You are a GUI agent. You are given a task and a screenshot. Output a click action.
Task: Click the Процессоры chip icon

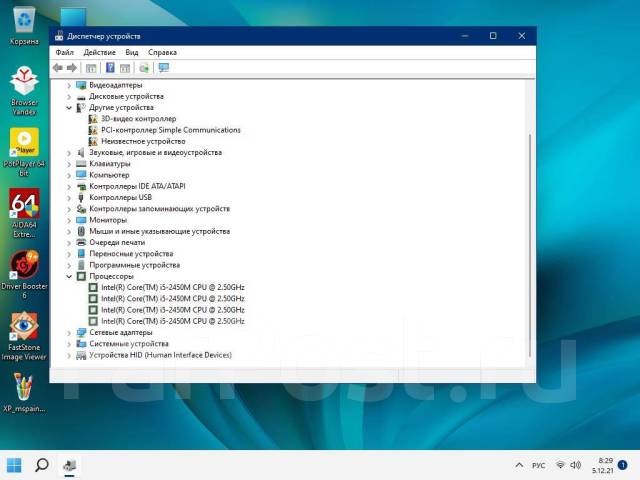(81, 276)
